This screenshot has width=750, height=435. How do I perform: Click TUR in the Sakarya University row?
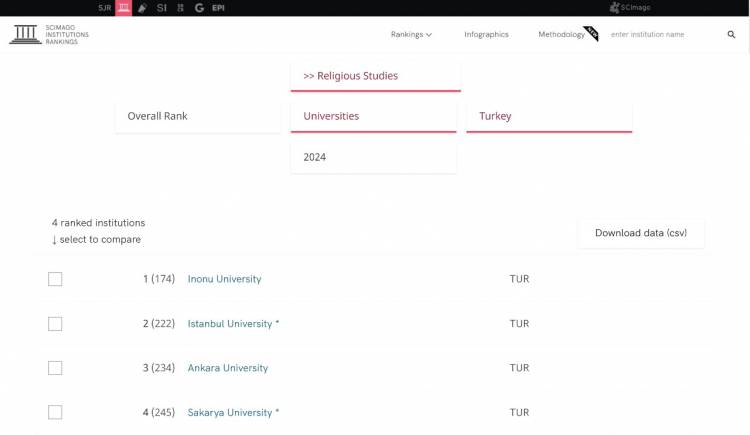click(x=519, y=413)
